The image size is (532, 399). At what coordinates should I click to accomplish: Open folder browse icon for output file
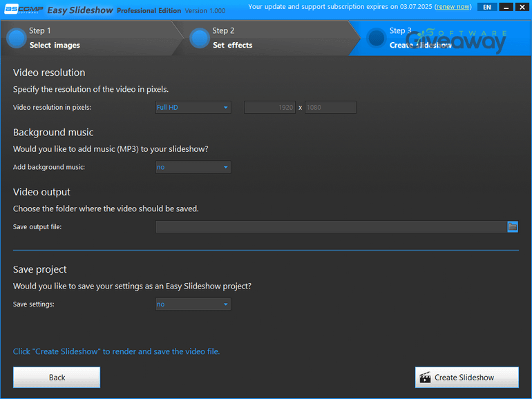tap(513, 227)
